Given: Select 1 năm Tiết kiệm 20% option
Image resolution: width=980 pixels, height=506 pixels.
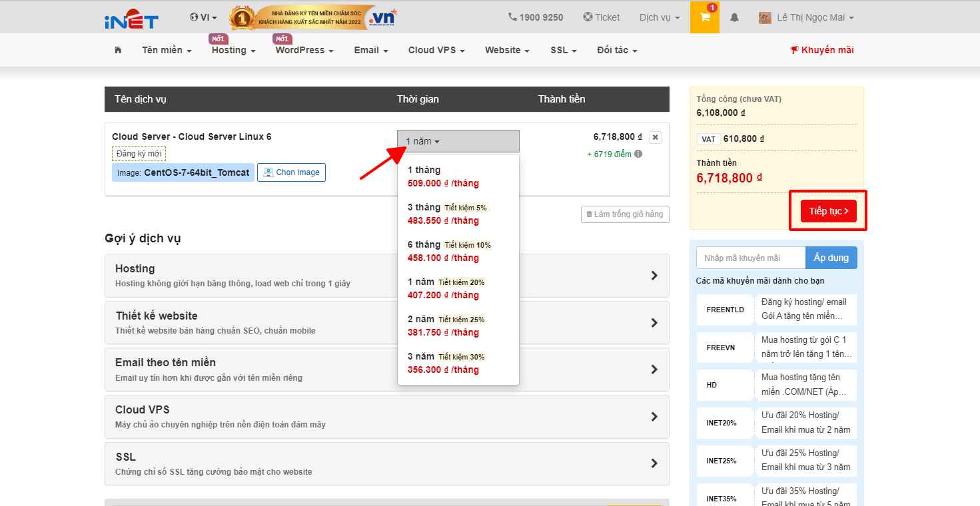Looking at the screenshot, I should point(458,288).
